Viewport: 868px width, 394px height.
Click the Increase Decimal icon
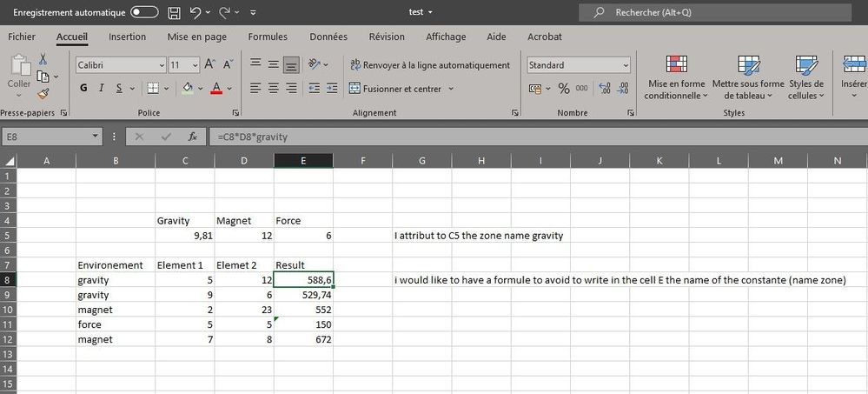(x=605, y=88)
